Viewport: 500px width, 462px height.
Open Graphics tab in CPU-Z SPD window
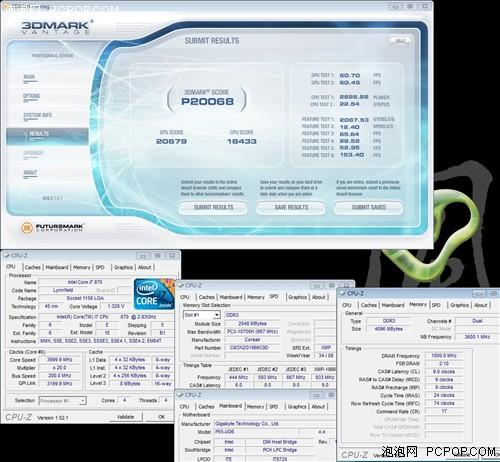pos(297,297)
